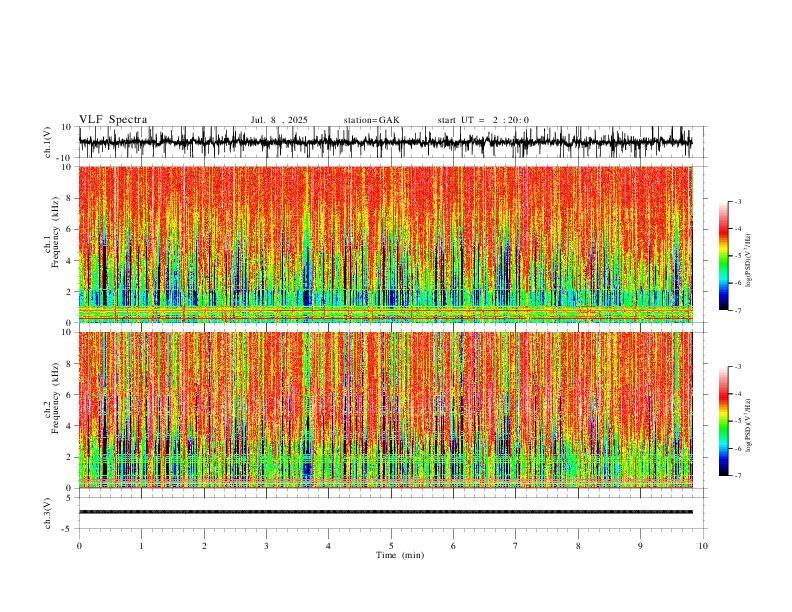Click the time axis tick label "9"
792x612 pixels.
(x=640, y=546)
